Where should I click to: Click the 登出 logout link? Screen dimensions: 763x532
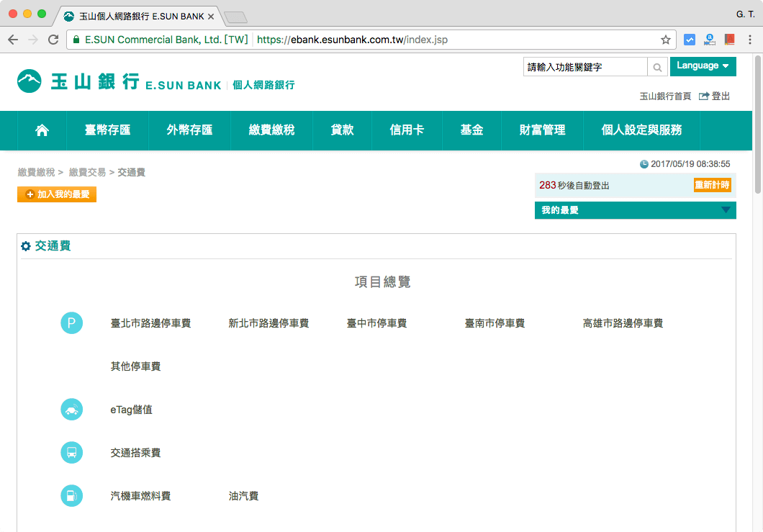715,96
